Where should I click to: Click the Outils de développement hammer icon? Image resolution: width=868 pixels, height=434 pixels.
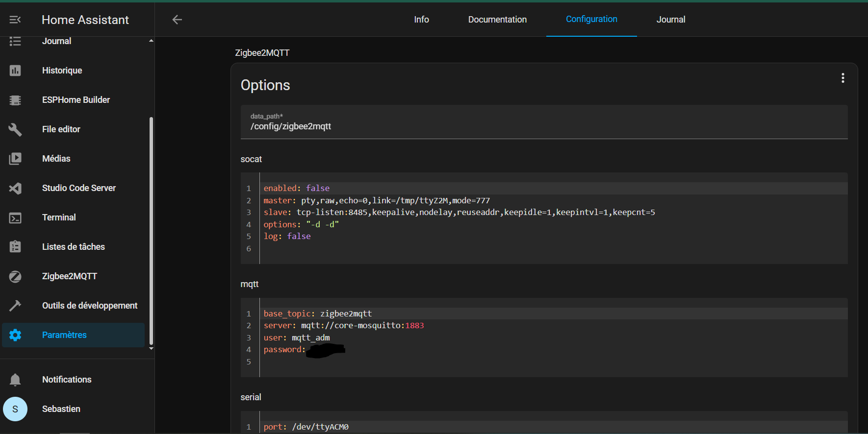15,306
